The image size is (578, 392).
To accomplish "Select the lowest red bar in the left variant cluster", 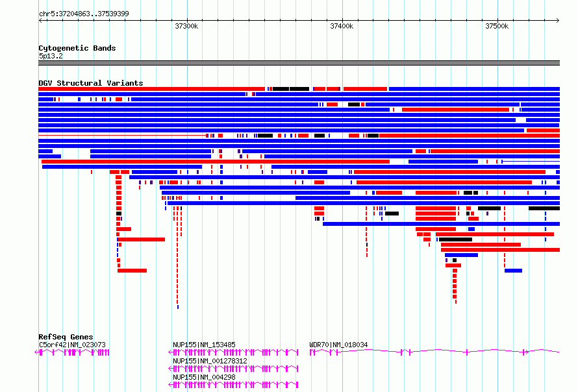I will (x=132, y=271).
